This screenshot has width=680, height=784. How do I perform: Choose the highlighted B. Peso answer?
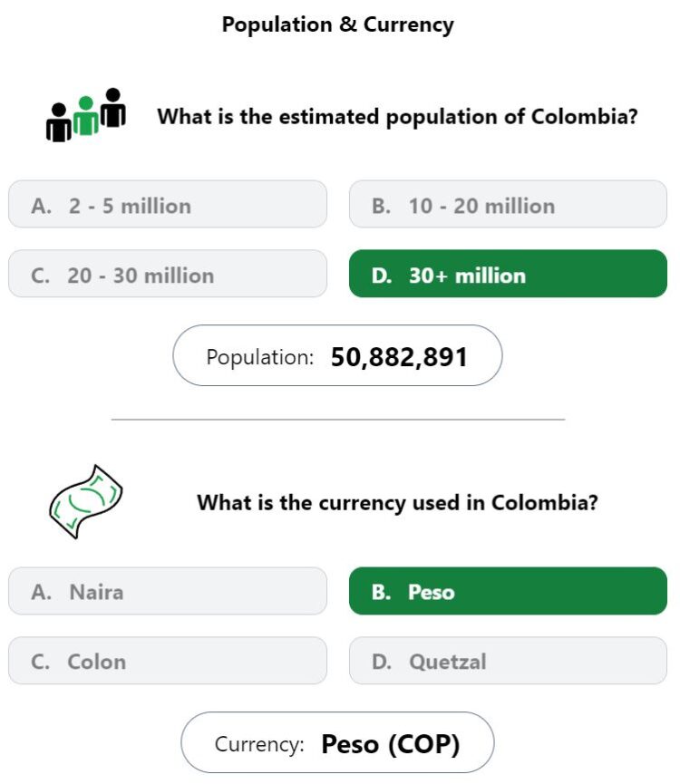pyautogui.click(x=508, y=591)
